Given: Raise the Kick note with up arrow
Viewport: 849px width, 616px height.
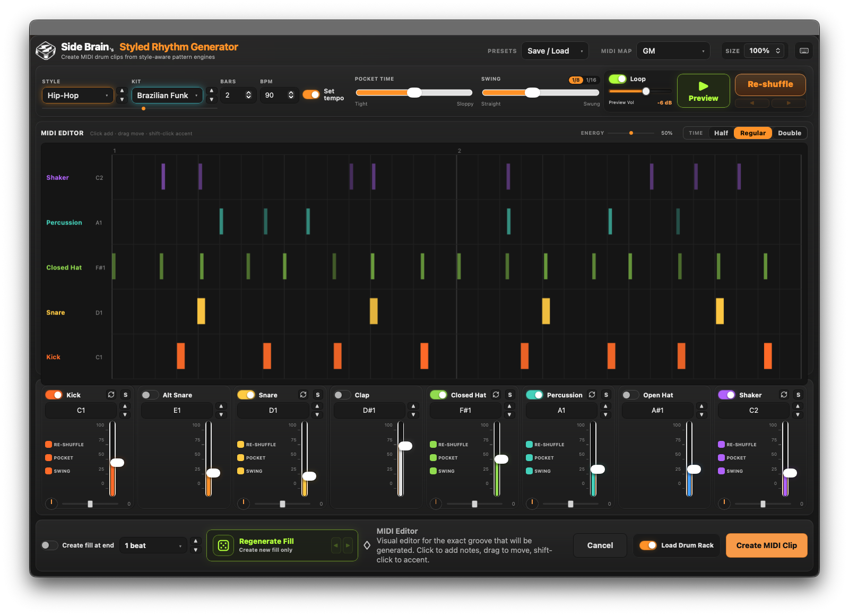Looking at the screenshot, I should [125, 406].
